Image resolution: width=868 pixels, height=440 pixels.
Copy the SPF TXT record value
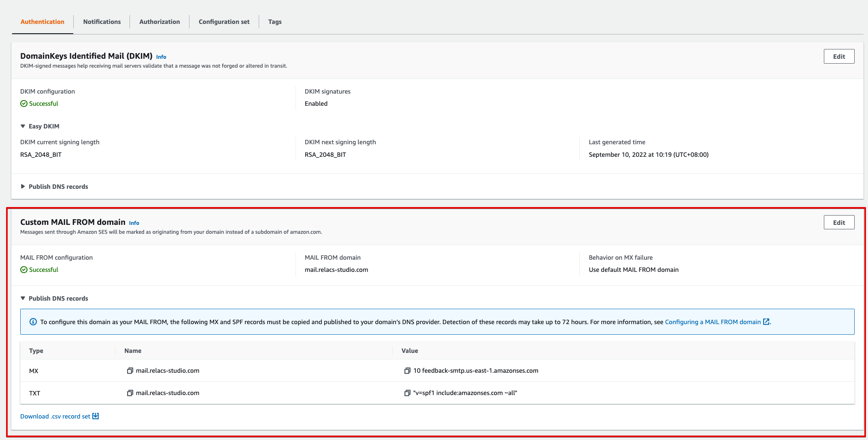pos(407,393)
